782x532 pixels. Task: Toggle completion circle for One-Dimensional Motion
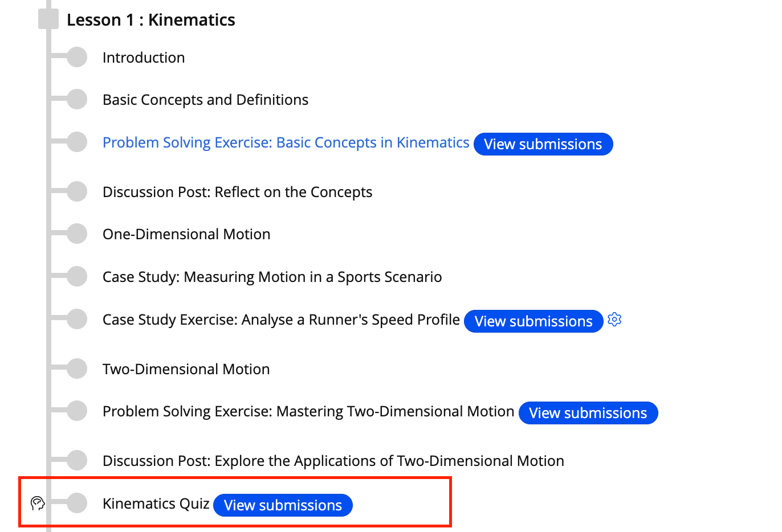click(x=77, y=234)
